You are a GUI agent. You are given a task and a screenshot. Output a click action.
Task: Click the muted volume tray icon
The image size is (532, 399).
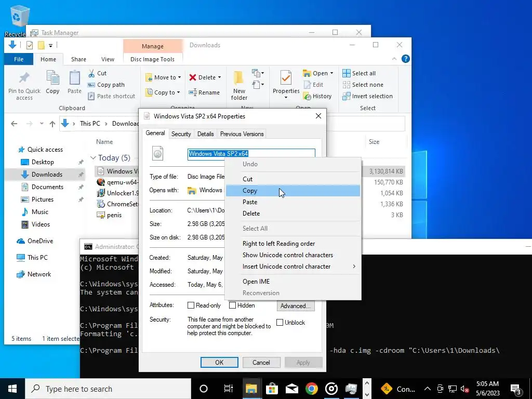465,389
